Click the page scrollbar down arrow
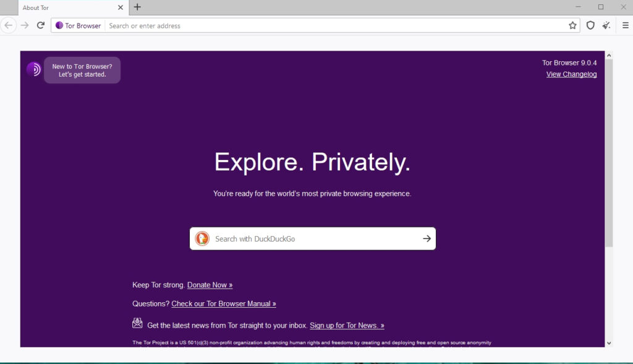This screenshot has width=633, height=364. [x=609, y=343]
